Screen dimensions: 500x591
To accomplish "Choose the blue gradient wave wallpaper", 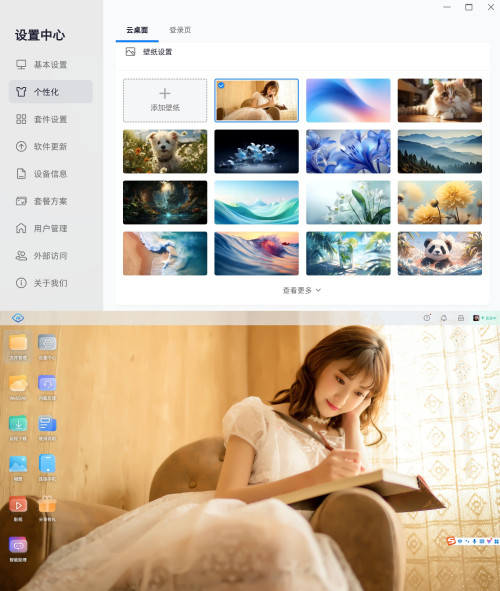I will pyautogui.click(x=348, y=100).
